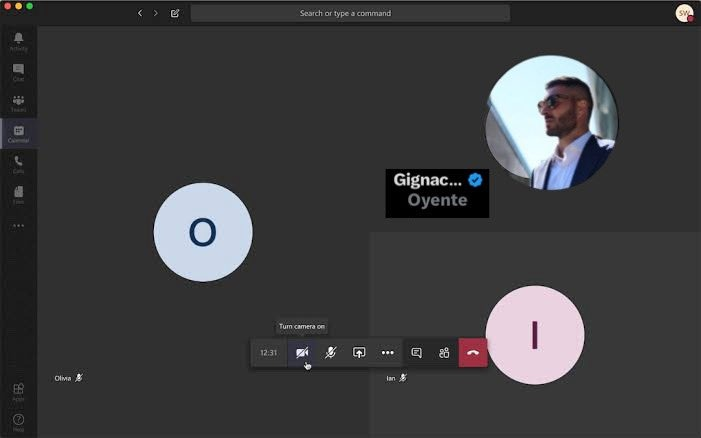Image resolution: width=701 pixels, height=438 pixels.
Task: Open the SW profile avatar menu
Action: pos(684,13)
